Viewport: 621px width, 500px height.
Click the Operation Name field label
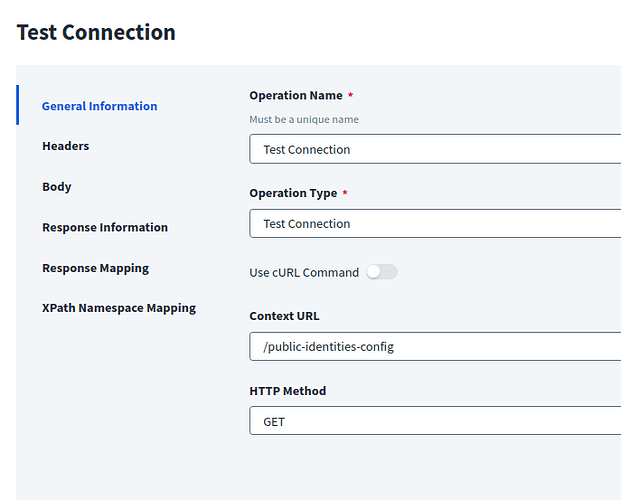point(295,96)
